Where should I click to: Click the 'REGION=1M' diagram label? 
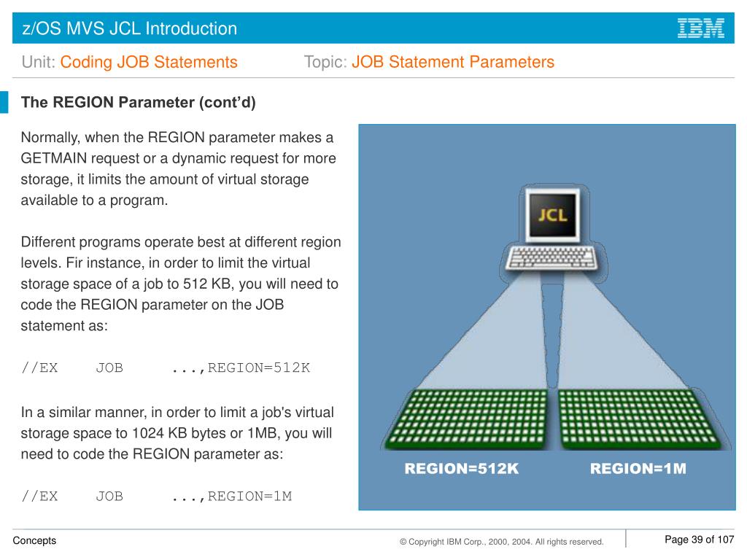pyautogui.click(x=638, y=469)
